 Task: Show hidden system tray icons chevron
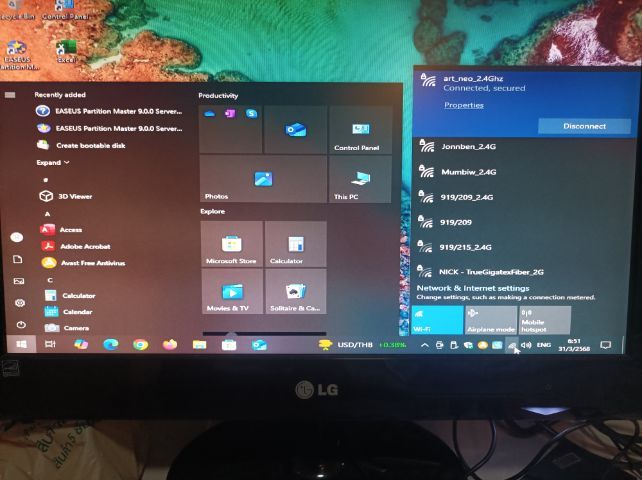click(425, 345)
